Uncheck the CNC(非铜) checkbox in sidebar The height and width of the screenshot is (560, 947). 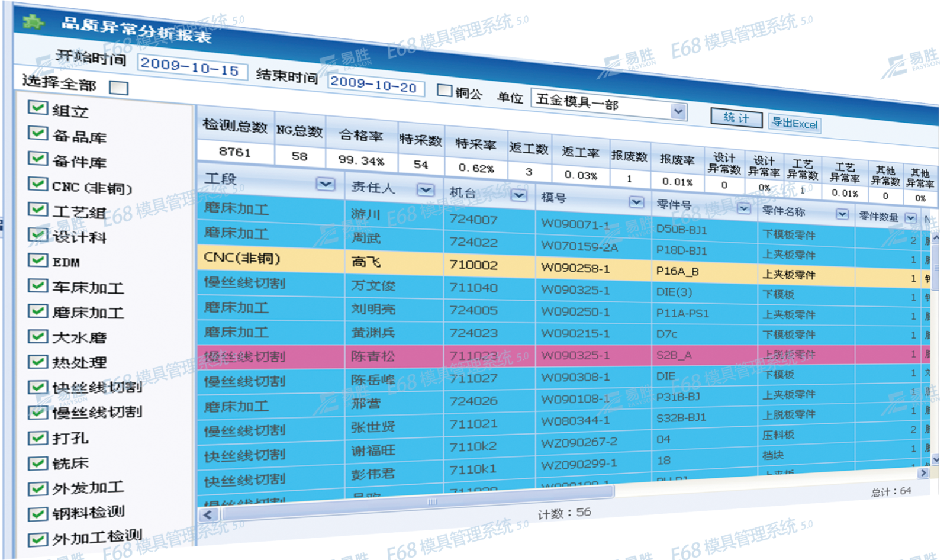pos(38,184)
